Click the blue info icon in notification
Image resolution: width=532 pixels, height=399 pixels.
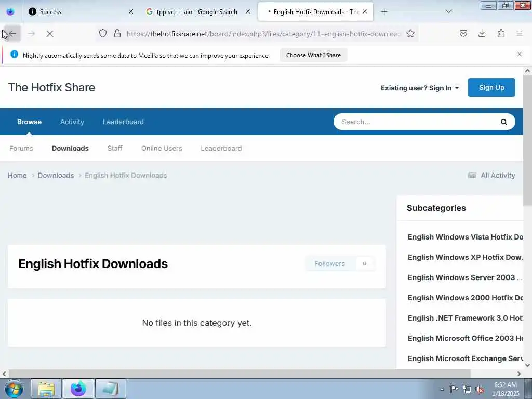click(x=14, y=54)
